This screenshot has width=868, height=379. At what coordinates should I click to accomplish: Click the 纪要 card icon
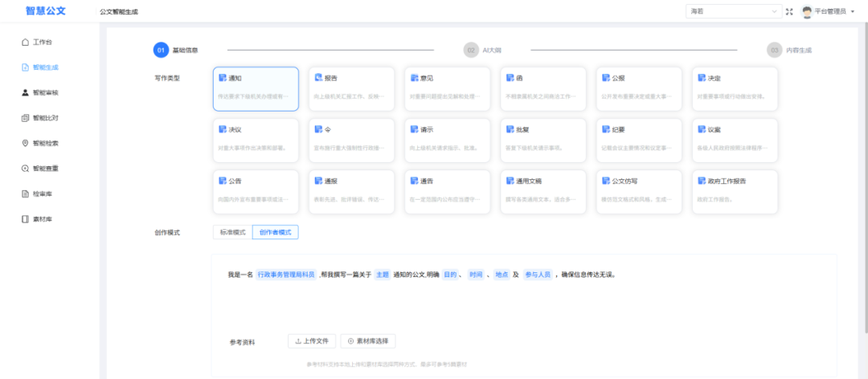pos(606,129)
